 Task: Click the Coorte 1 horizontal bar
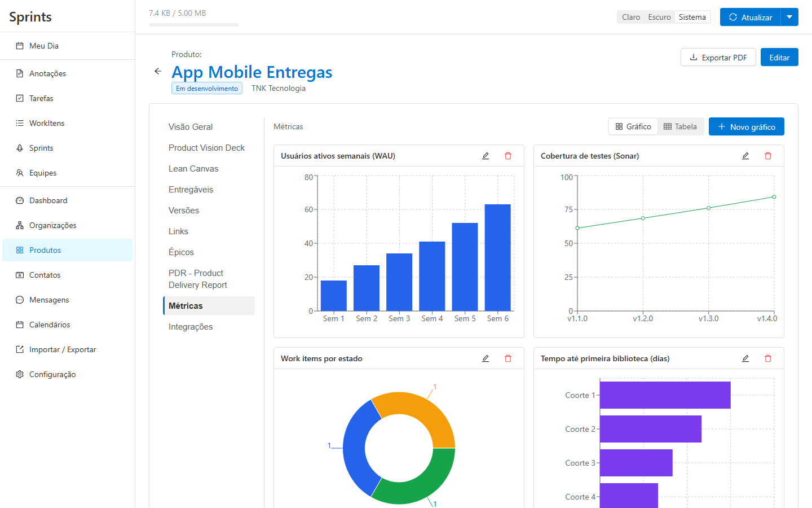(x=665, y=395)
